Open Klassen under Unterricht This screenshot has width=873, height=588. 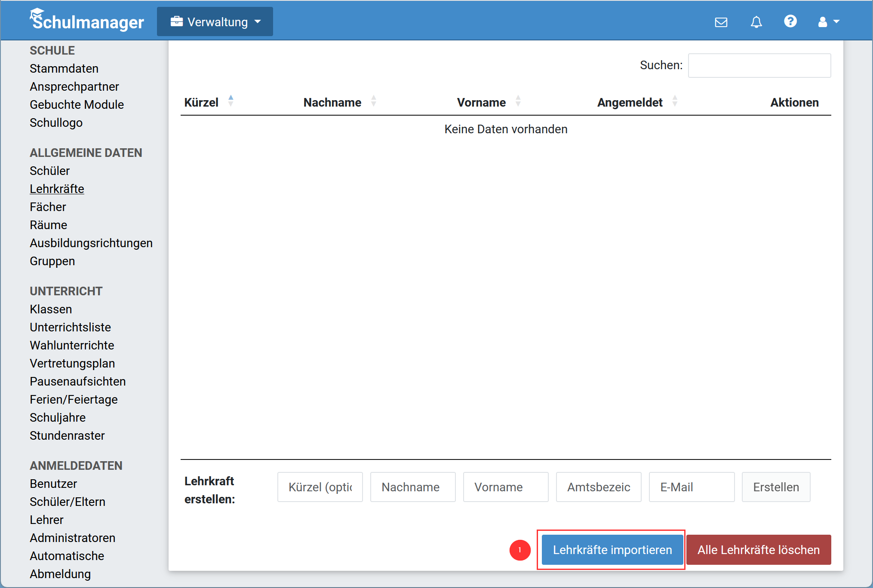[51, 309]
